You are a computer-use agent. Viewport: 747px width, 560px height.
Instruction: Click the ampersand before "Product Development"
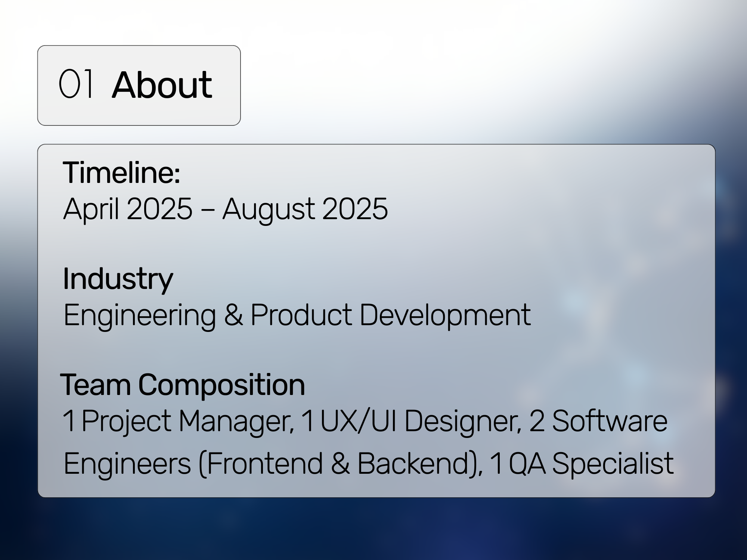pos(233,315)
